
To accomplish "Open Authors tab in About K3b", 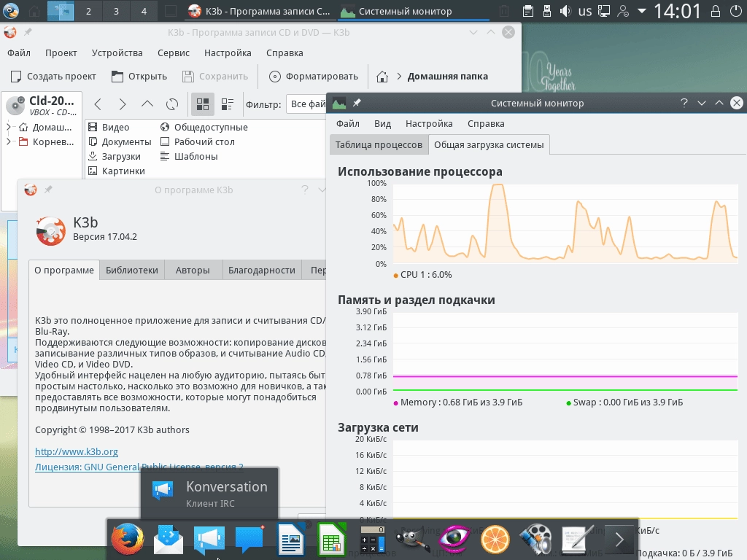I will click(193, 270).
